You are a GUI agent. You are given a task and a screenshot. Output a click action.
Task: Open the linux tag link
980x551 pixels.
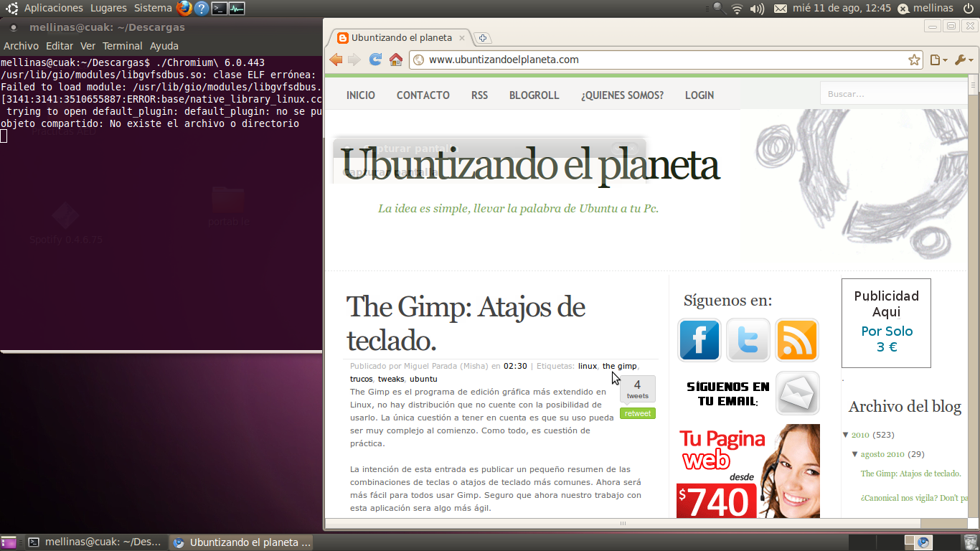click(587, 366)
